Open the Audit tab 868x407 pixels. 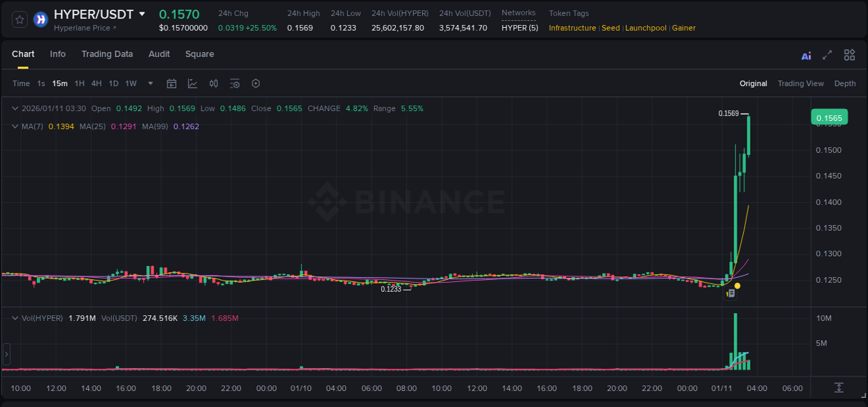click(x=159, y=53)
